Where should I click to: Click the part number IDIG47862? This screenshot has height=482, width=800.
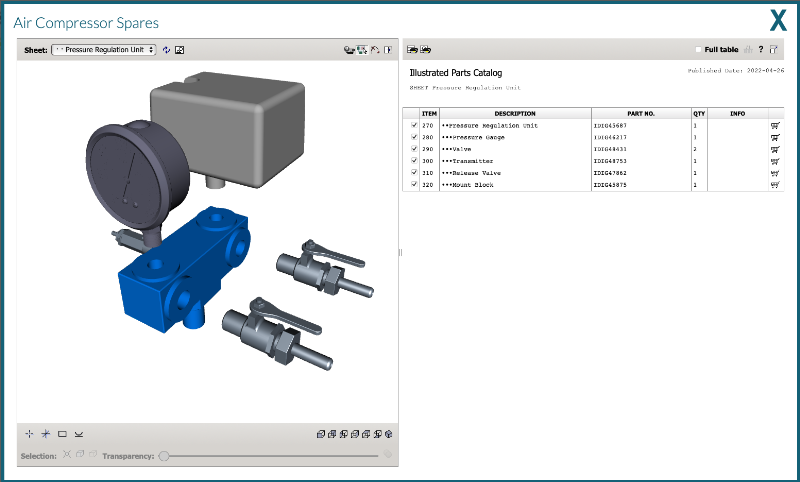[x=610, y=173]
